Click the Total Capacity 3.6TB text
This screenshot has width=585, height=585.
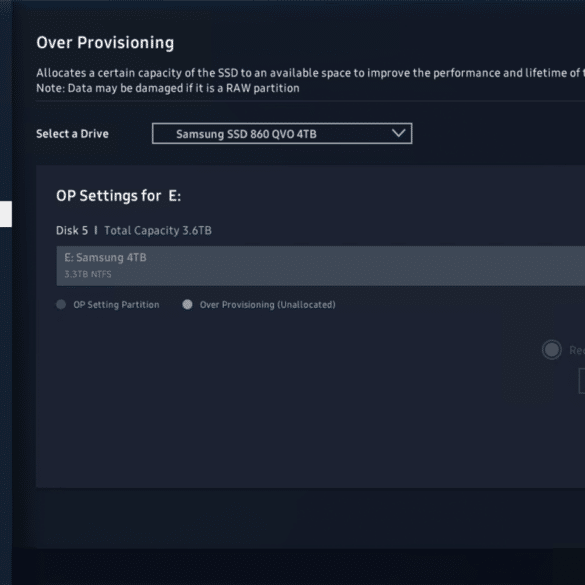click(158, 231)
